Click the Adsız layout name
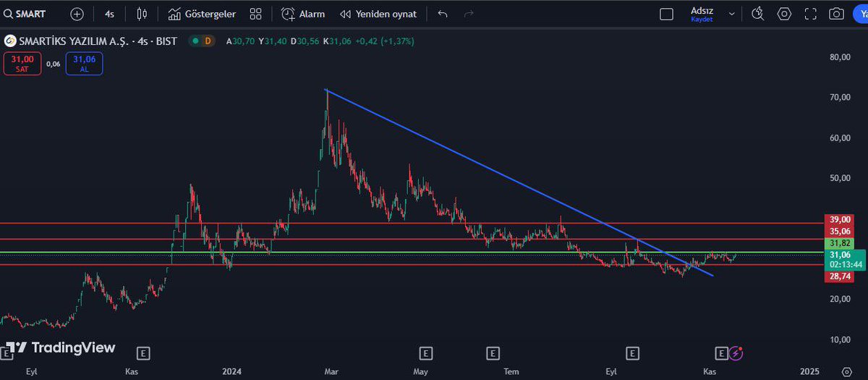Screen dimensions: 868x380 click(702, 11)
